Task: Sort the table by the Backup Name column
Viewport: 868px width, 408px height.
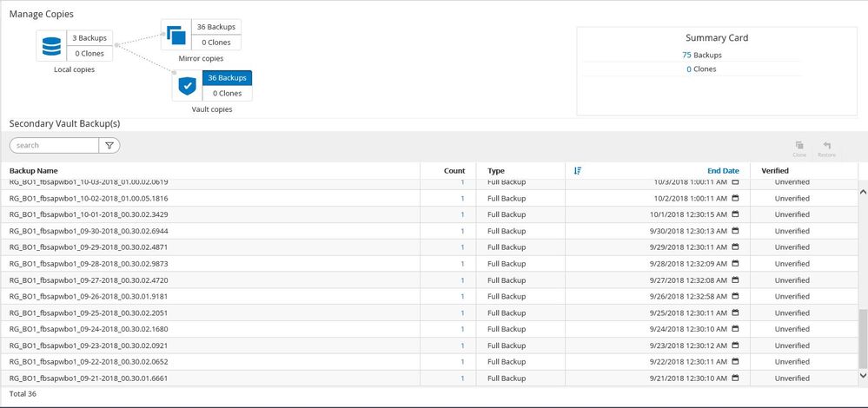Action: [x=34, y=171]
